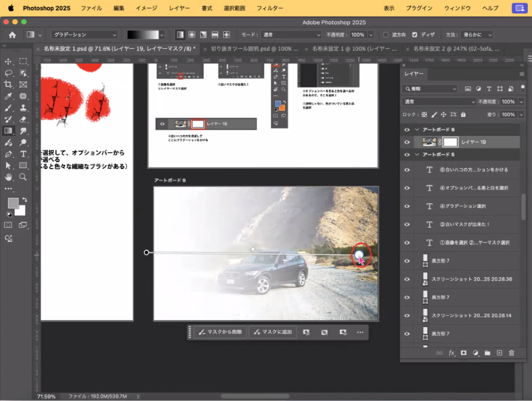This screenshot has height=401, width=532.
Task: Click the radial gradient style icon
Action: pos(192,35)
